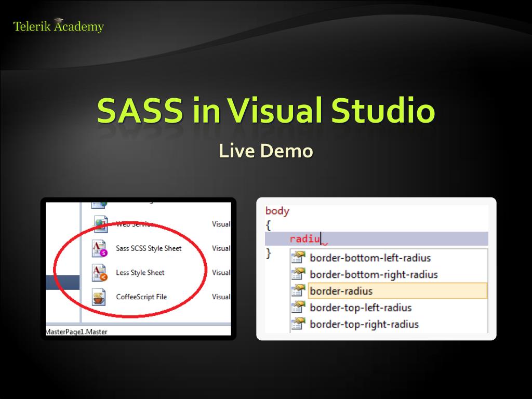This screenshot has height=399, width=532.
Task: Click the Less Style Sheet icon
Action: pos(99,273)
